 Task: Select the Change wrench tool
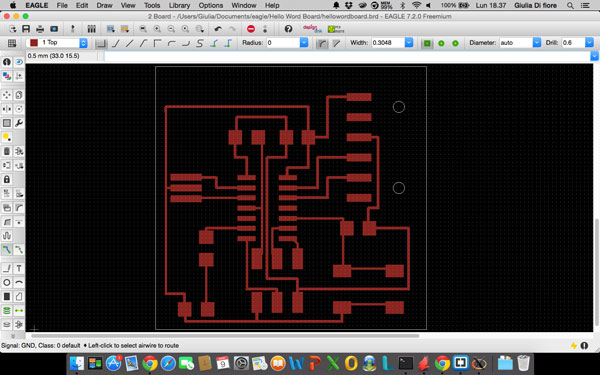coord(19,123)
